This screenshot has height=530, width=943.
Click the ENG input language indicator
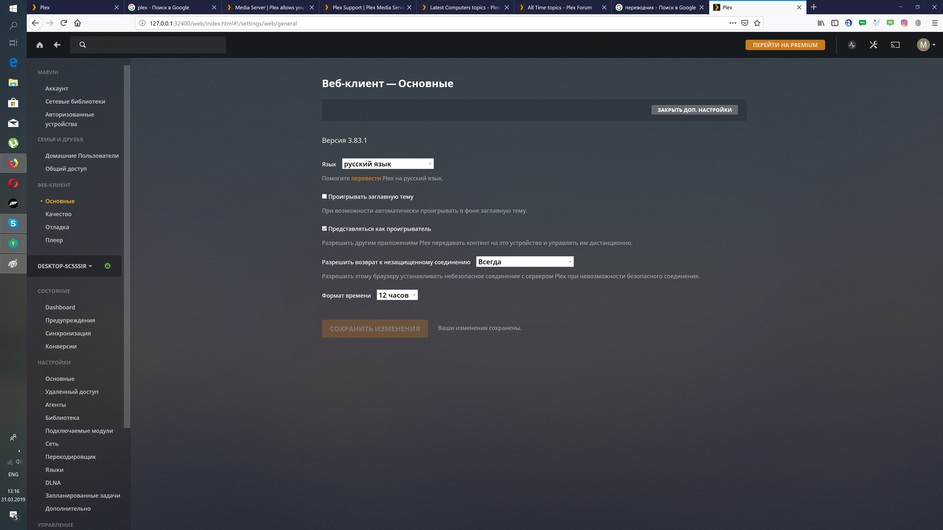13,475
